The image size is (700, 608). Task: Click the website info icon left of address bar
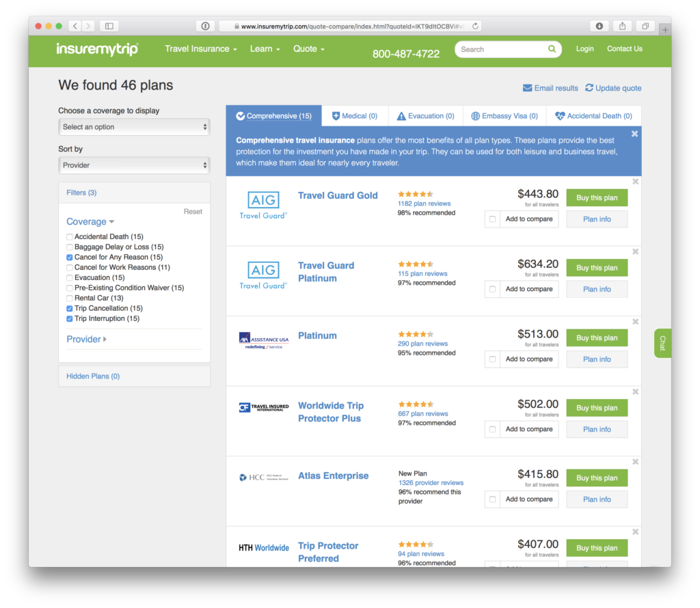coord(205,26)
